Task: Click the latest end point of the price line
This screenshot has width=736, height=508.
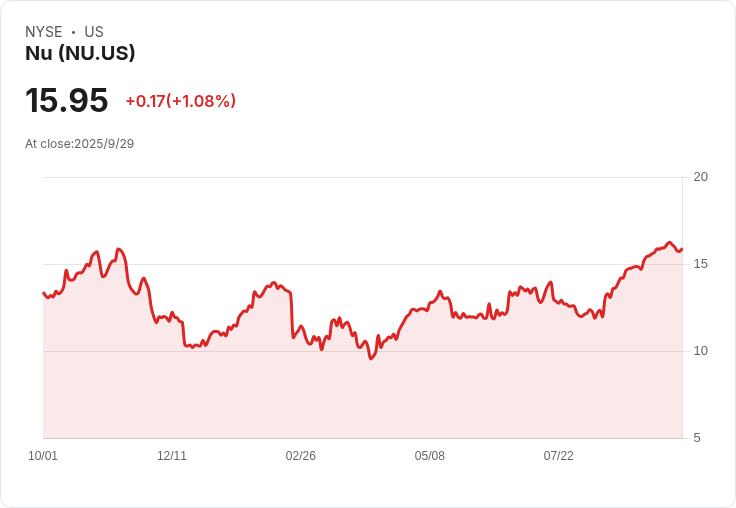Action: tap(681, 250)
